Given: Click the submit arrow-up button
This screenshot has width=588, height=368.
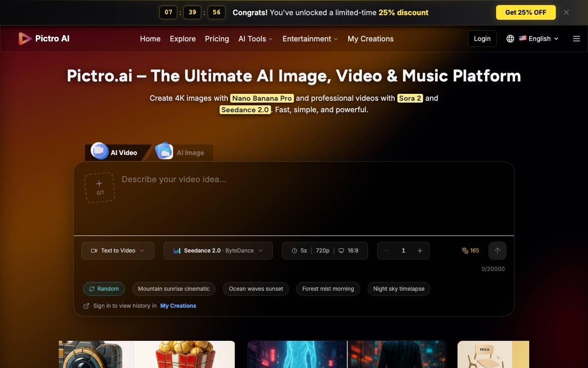Looking at the screenshot, I should (497, 251).
